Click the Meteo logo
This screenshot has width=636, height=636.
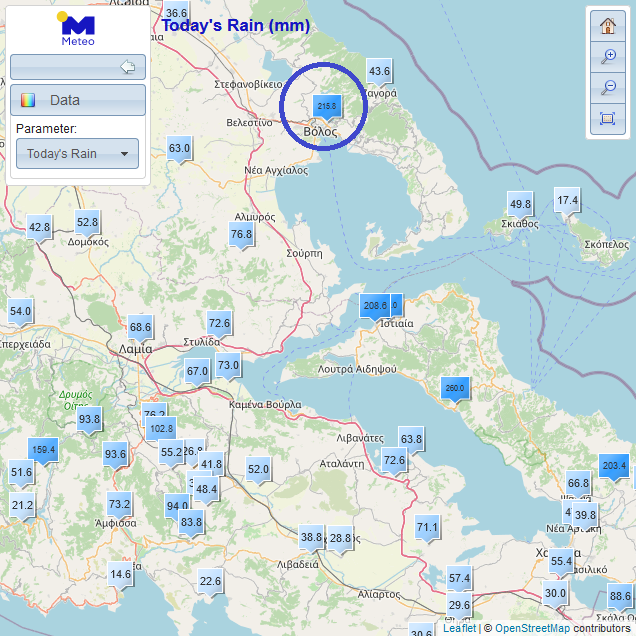click(78, 30)
